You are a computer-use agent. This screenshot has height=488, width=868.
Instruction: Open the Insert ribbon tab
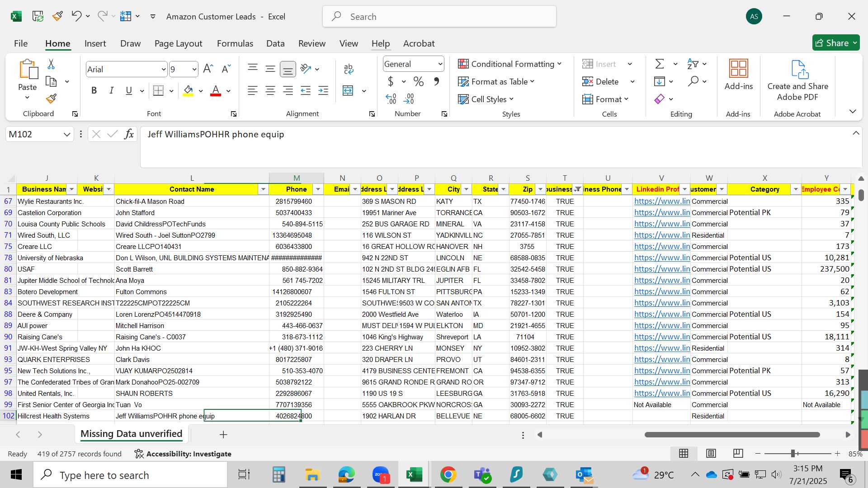[95, 43]
